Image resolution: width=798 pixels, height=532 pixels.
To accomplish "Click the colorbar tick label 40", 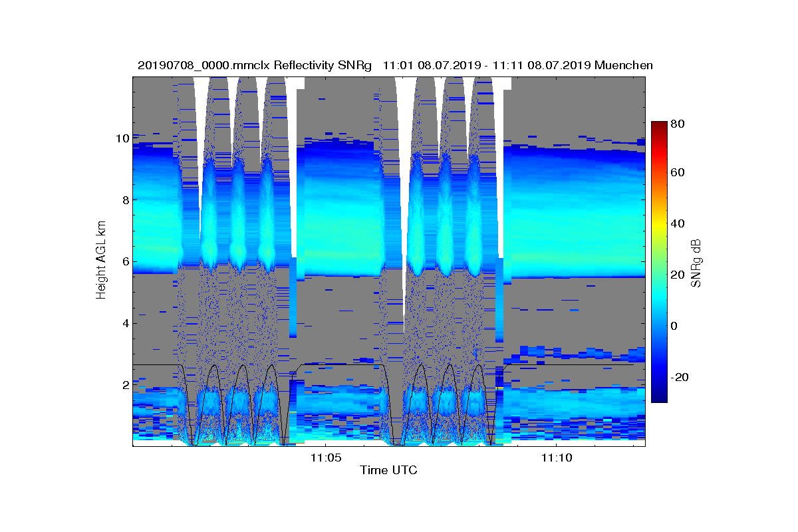I will click(x=678, y=223).
